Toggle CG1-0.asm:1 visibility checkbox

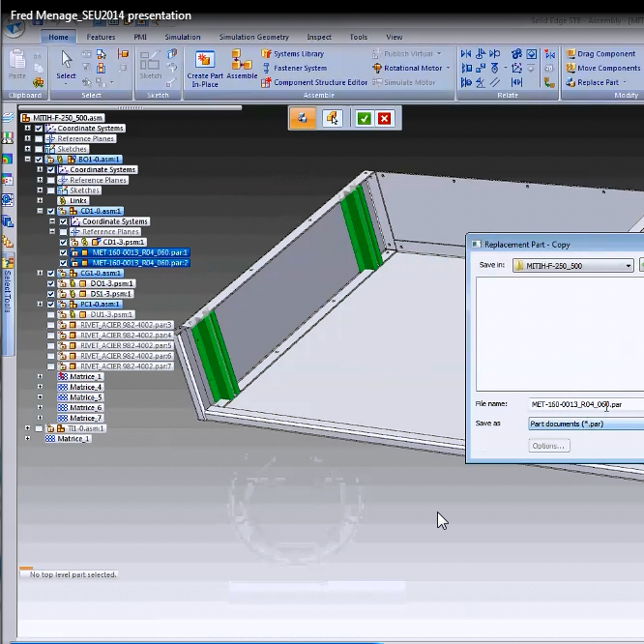[x=51, y=273]
